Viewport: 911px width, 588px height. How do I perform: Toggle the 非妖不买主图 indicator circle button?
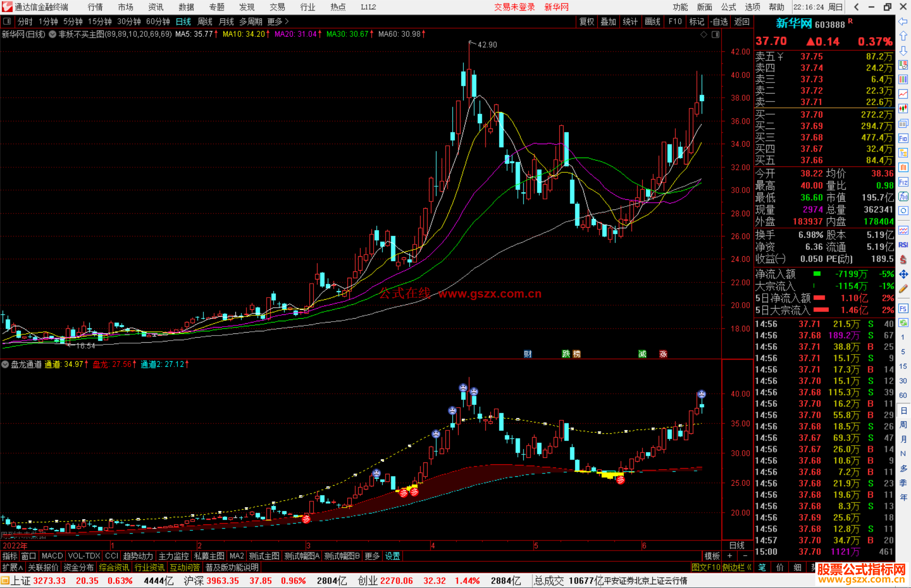click(x=53, y=34)
